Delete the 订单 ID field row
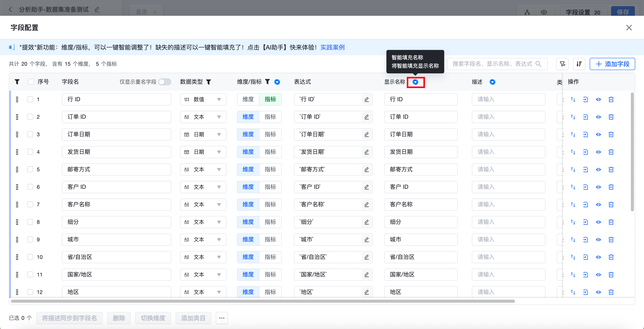The image size is (644, 329). [611, 117]
